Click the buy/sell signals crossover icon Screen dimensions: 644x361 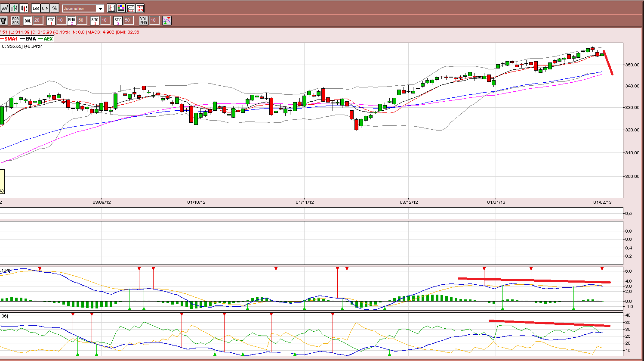tap(167, 20)
